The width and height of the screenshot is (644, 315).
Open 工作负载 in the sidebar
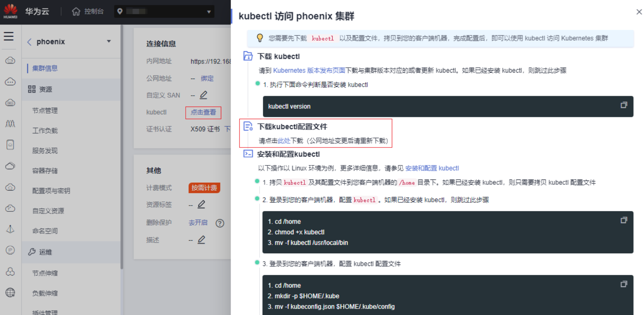coord(45,131)
